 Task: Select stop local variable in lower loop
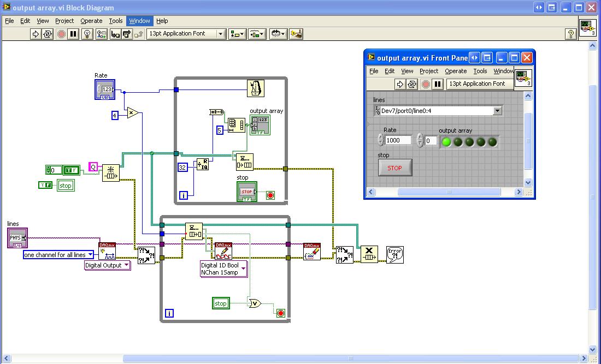(x=221, y=303)
